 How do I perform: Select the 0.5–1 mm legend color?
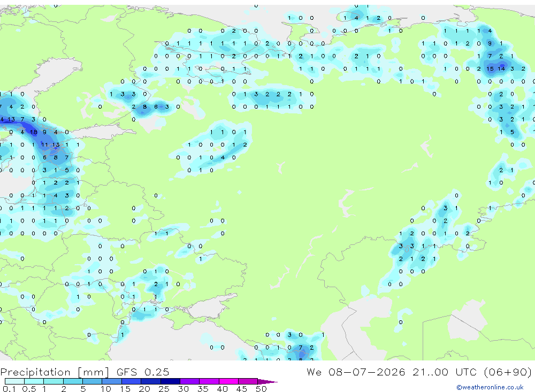click(x=34, y=381)
